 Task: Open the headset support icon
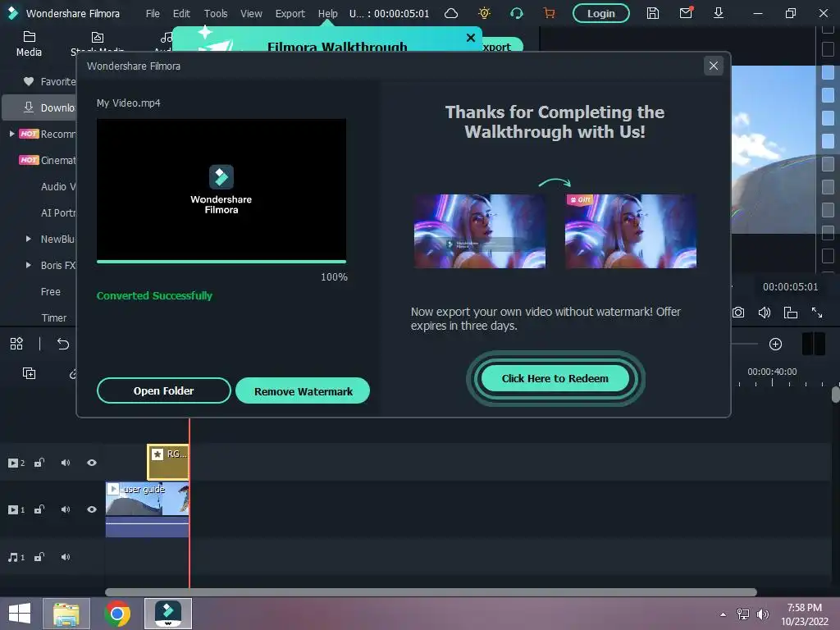(x=517, y=13)
